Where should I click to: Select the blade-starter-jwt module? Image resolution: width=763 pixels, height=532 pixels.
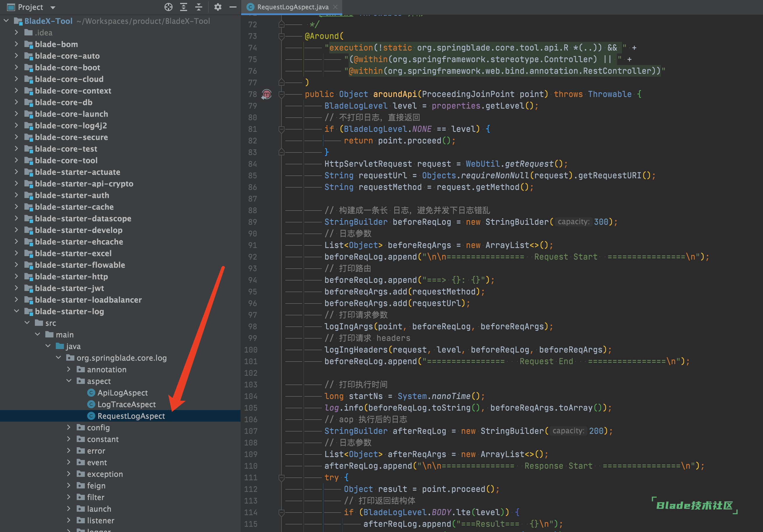69,288
